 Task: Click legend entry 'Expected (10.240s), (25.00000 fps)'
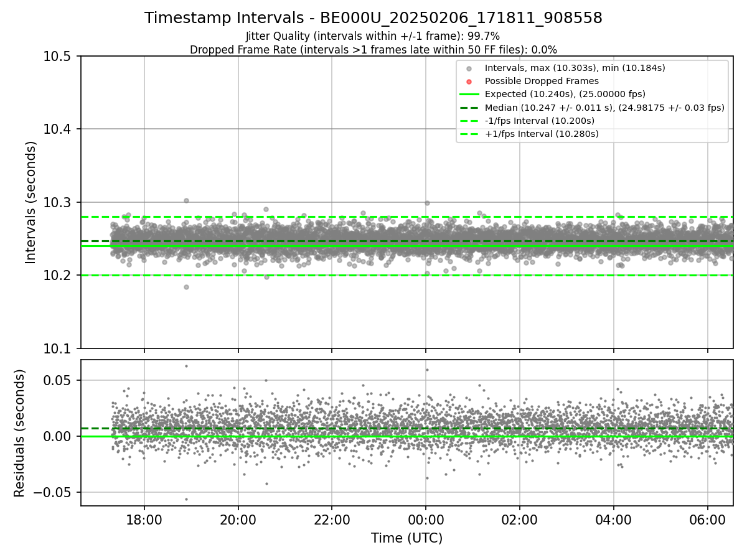click(x=565, y=94)
